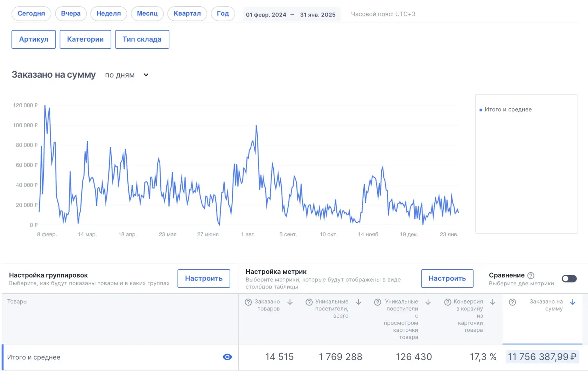Sort by Заказано товаров arrow
588x371 pixels.
290,302
